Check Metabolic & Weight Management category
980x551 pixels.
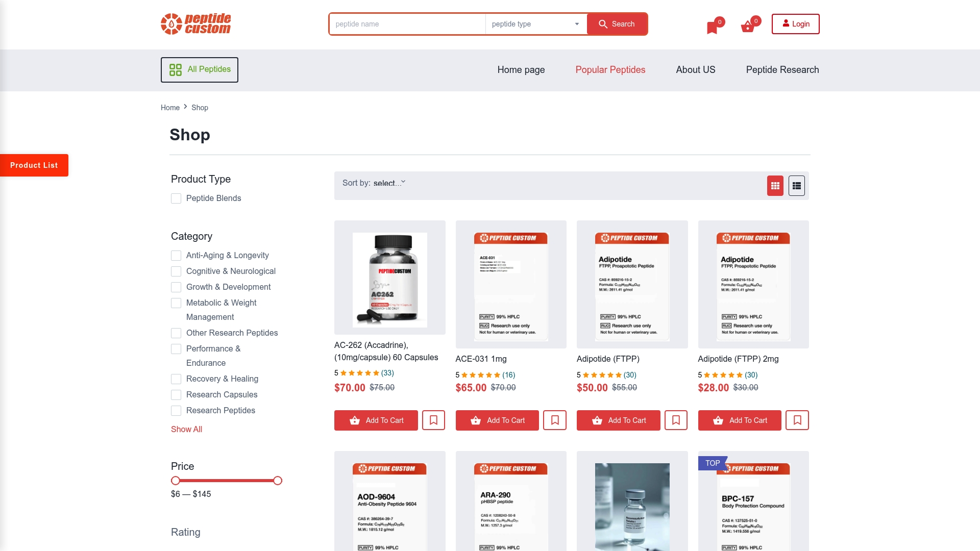176,303
